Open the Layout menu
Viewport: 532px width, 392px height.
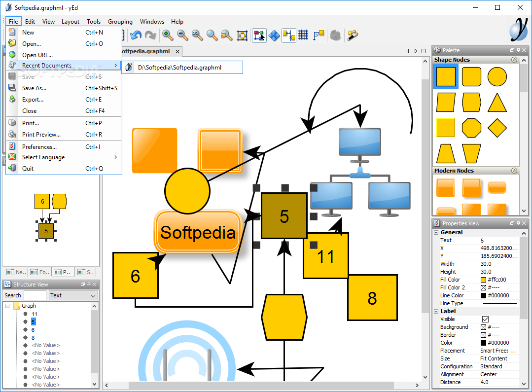tap(70, 21)
